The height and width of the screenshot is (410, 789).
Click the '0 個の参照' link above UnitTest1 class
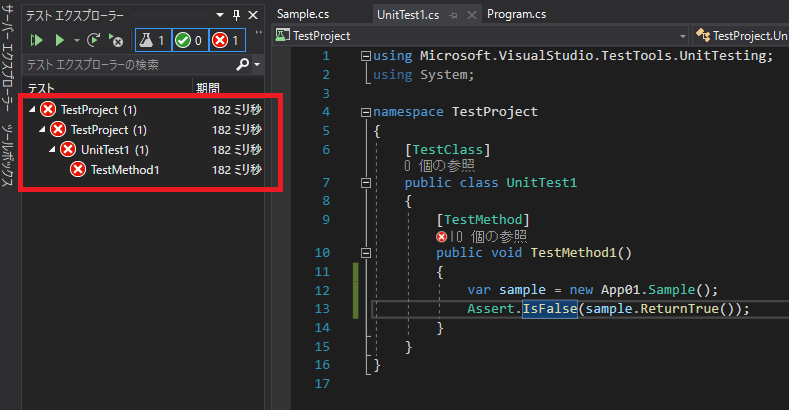(439, 166)
